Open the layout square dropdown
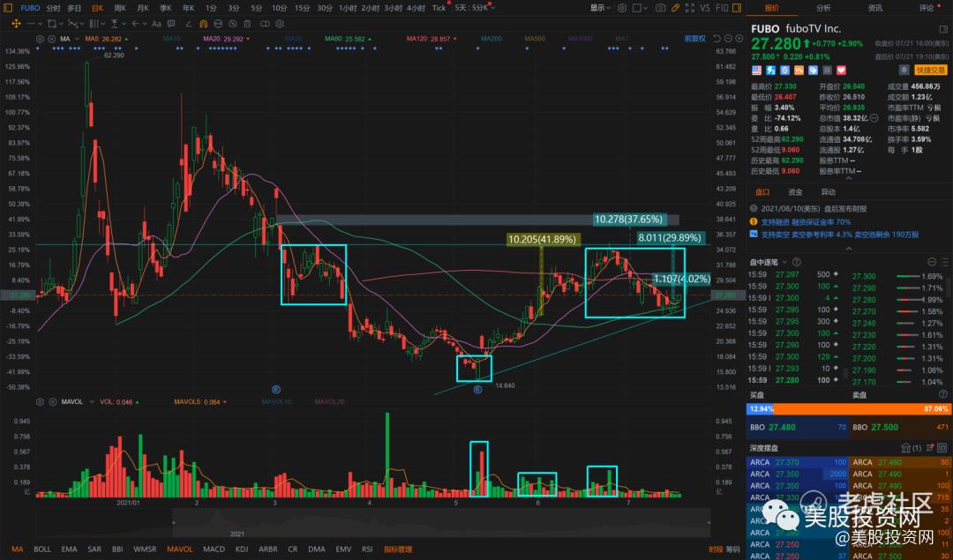 click(640, 8)
